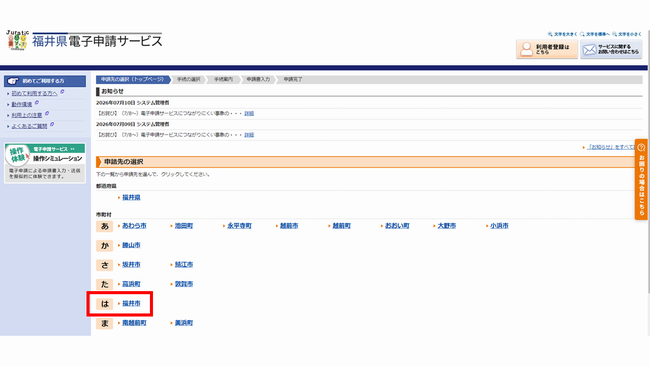Click the ま kana index label

coord(104,323)
